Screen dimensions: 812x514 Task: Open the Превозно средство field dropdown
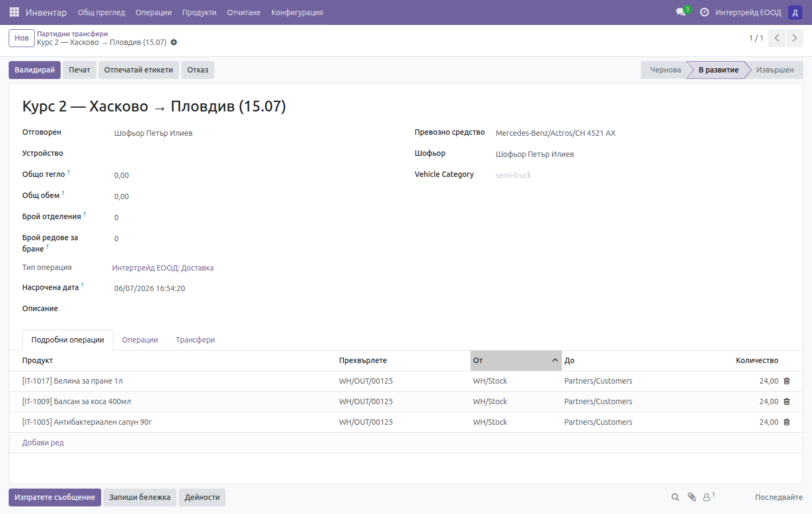pyautogui.click(x=641, y=133)
